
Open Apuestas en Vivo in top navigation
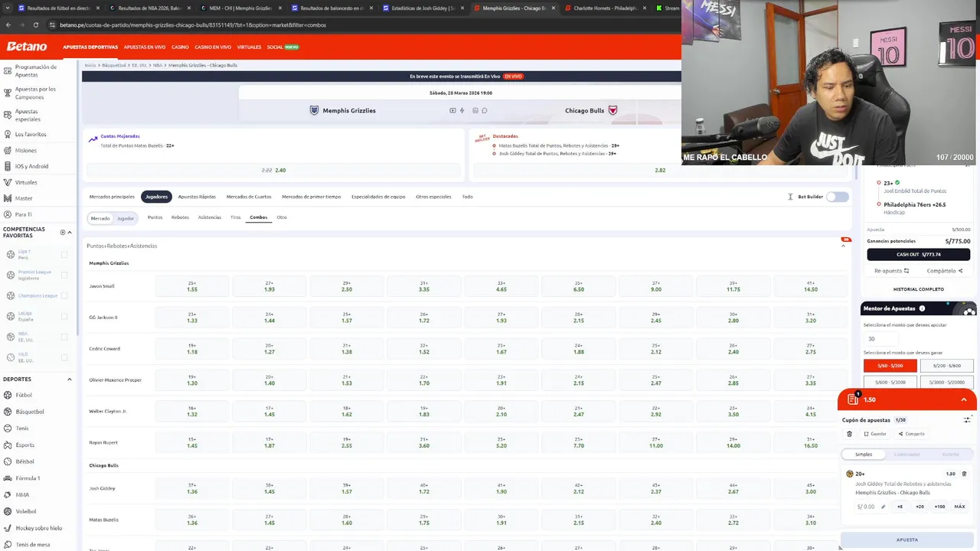[x=145, y=47]
